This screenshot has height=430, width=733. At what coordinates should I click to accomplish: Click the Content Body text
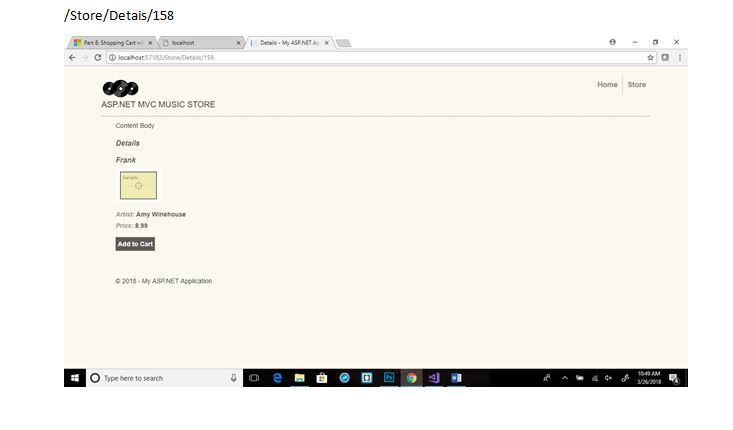click(135, 126)
